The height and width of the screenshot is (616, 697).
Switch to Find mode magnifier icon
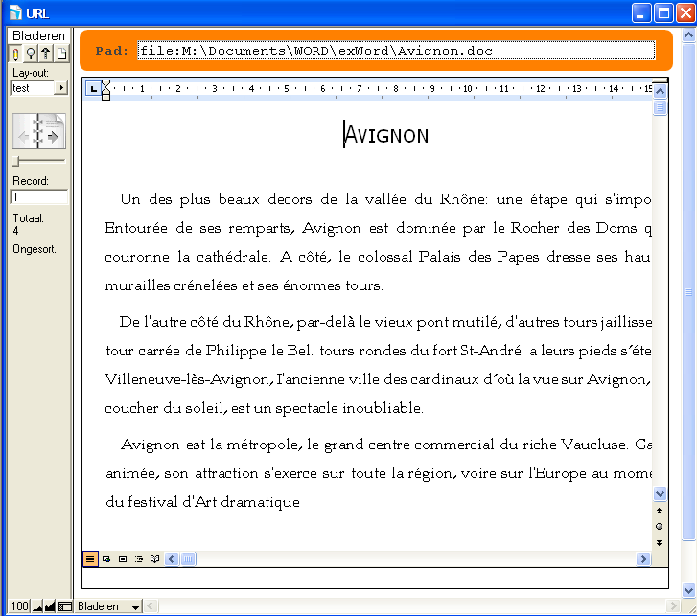pos(31,55)
